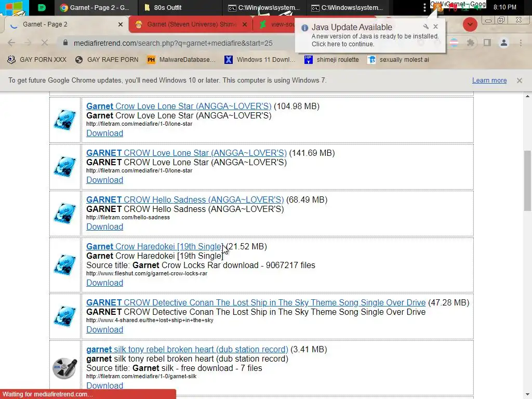This screenshot has width=532, height=399.
Task: Click disk icon beside 141.69 MB result
Action: (65, 167)
